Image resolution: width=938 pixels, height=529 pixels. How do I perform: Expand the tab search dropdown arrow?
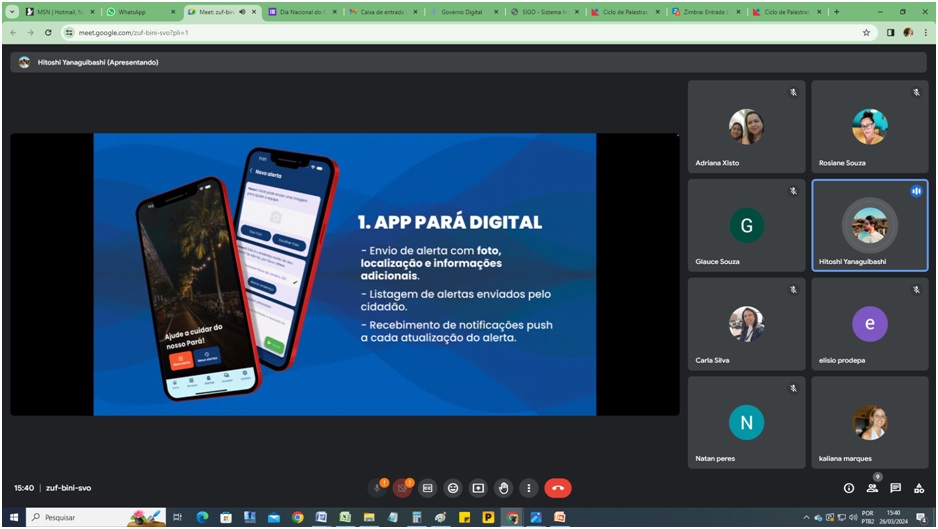tap(11, 12)
